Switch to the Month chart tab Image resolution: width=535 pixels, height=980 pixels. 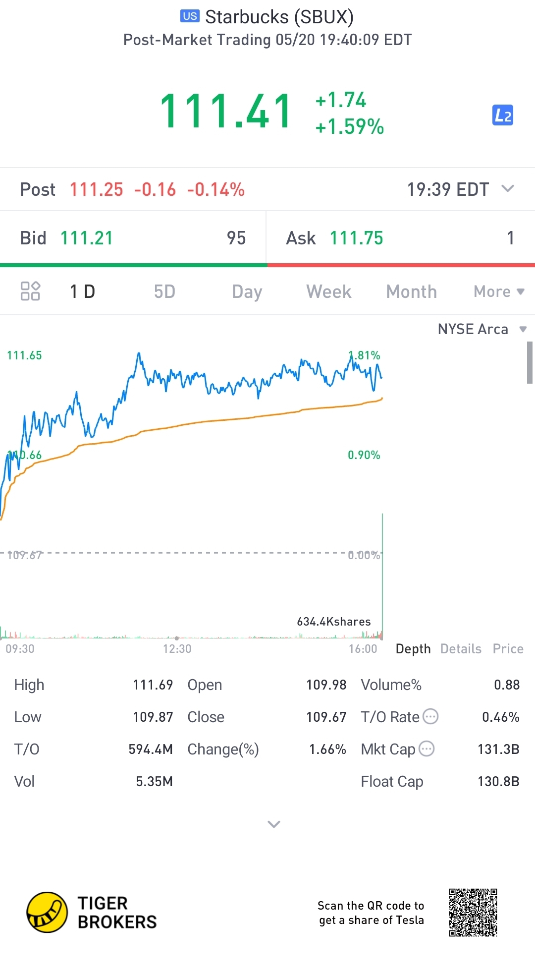coord(411,291)
